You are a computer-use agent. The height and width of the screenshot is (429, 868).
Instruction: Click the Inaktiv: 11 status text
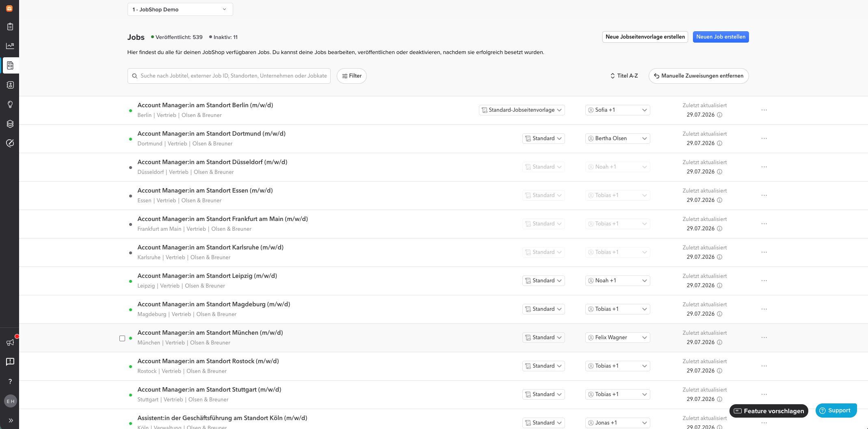pyautogui.click(x=225, y=37)
